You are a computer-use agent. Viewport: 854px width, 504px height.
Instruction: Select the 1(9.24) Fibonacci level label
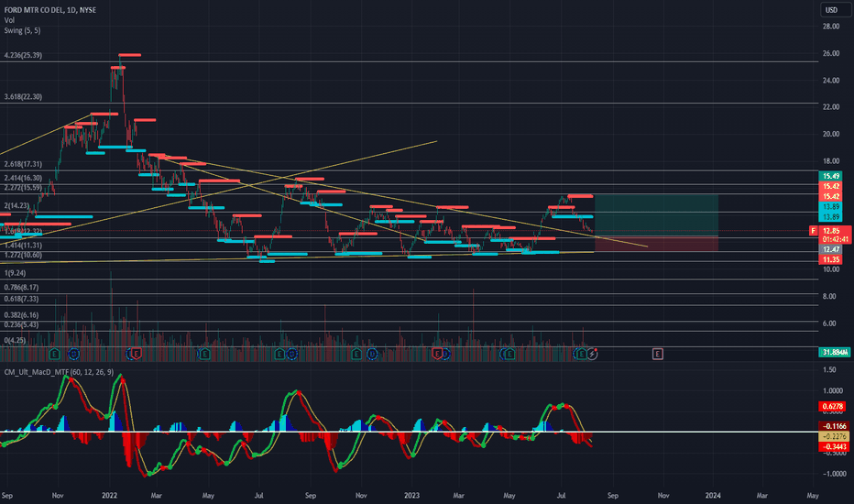click(x=15, y=273)
